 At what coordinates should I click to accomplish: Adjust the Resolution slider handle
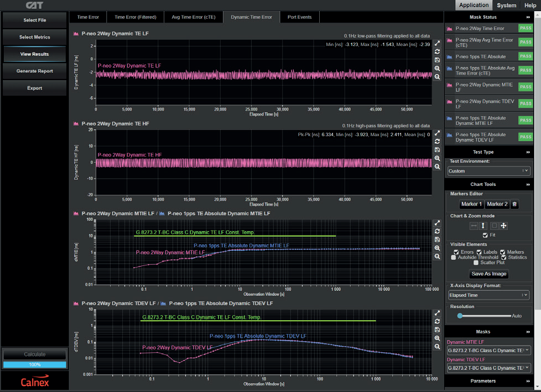pos(460,316)
